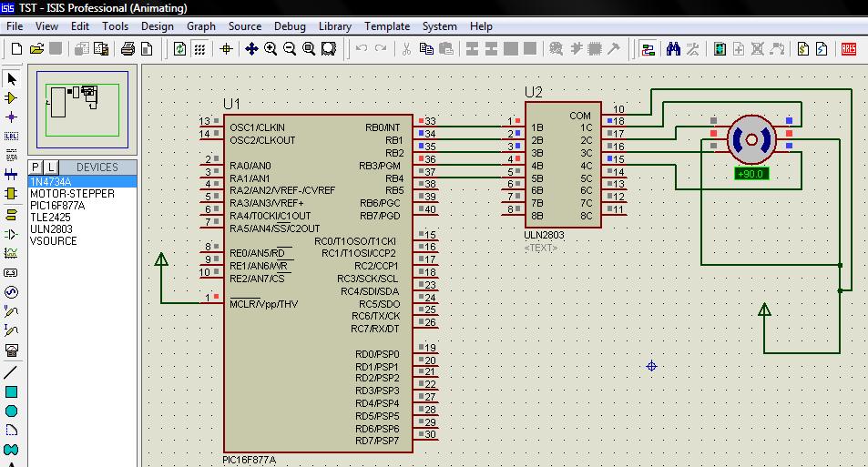Select 1N4734A in the devices list
The width and height of the screenshot is (868, 467).
click(83, 181)
